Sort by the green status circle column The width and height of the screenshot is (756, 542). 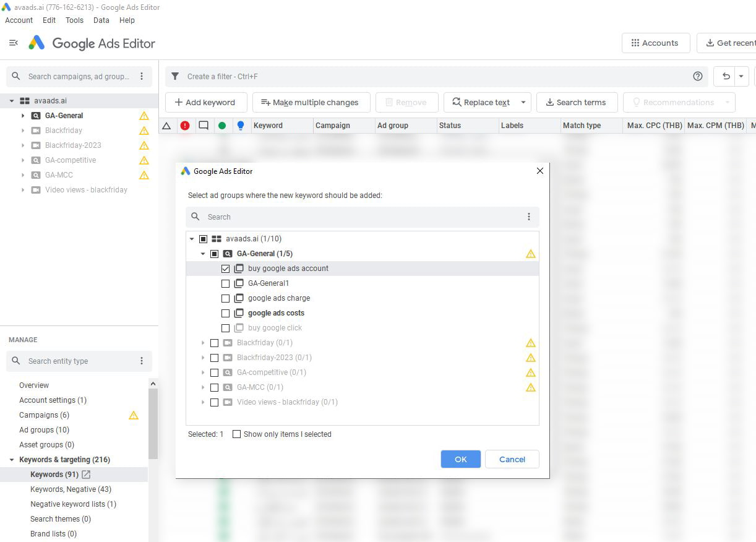pos(222,126)
